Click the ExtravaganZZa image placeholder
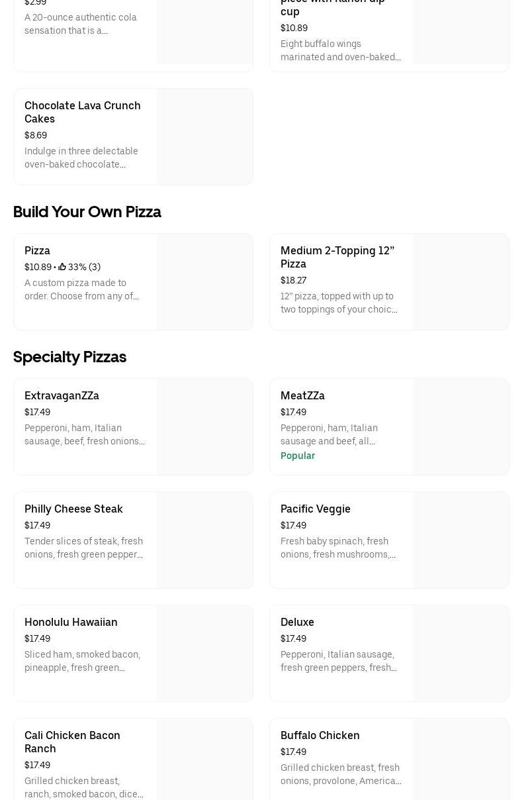 204,426
